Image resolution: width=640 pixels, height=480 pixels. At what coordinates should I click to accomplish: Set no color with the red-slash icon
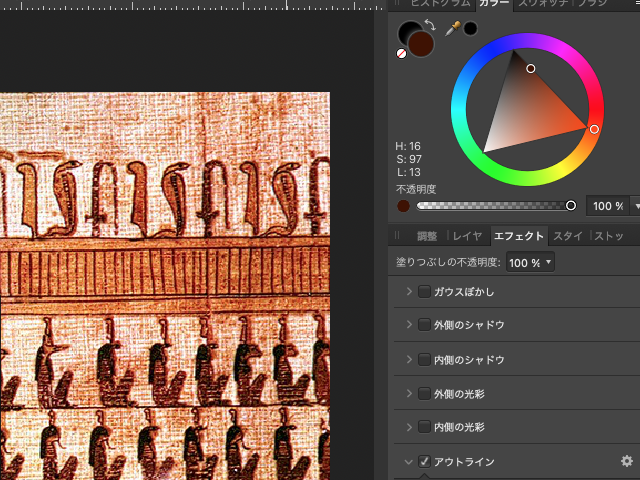[x=402, y=53]
